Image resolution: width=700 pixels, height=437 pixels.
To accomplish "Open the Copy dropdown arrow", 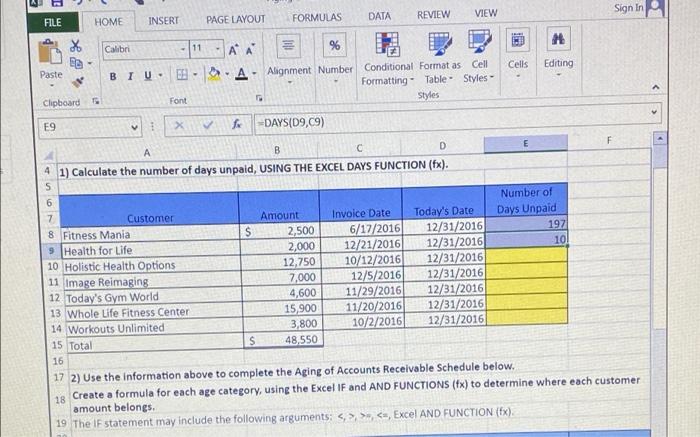I will tap(89, 63).
